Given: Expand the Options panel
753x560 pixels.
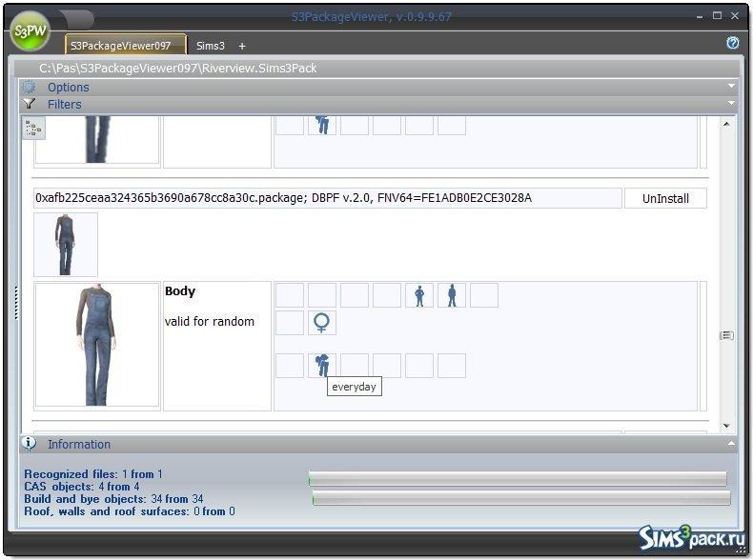Looking at the screenshot, I should click(x=731, y=87).
